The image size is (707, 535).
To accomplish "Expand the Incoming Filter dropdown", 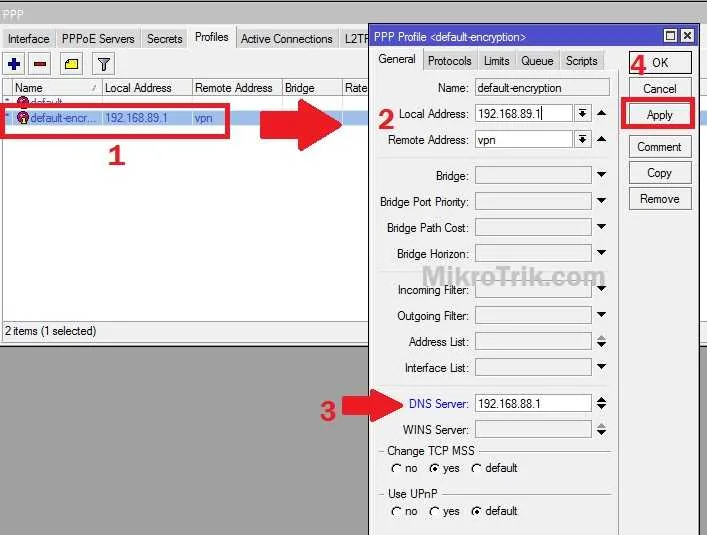I will point(601,290).
